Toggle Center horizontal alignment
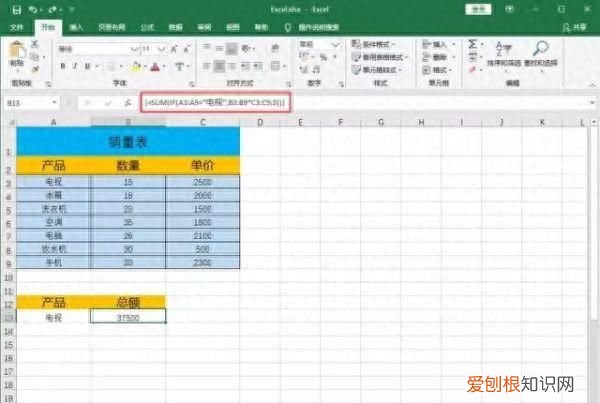 (x=219, y=66)
